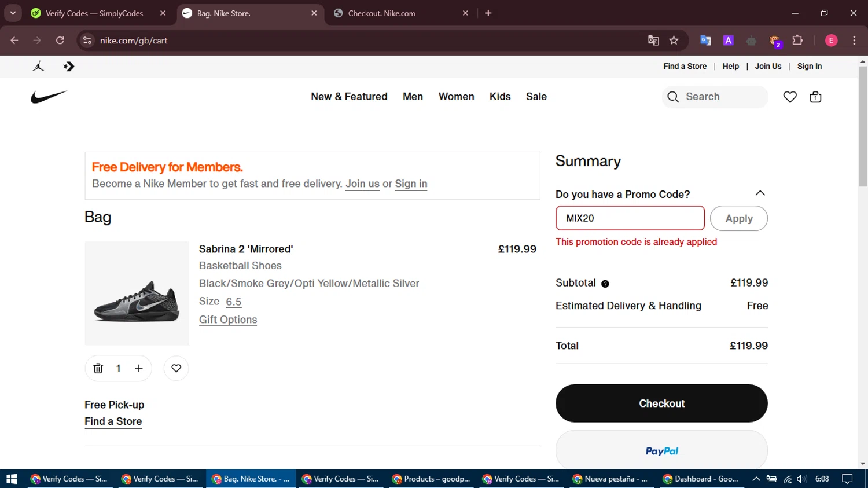The height and width of the screenshot is (488, 868).
Task: Open favourites heart icon in header
Action: pyautogui.click(x=789, y=97)
